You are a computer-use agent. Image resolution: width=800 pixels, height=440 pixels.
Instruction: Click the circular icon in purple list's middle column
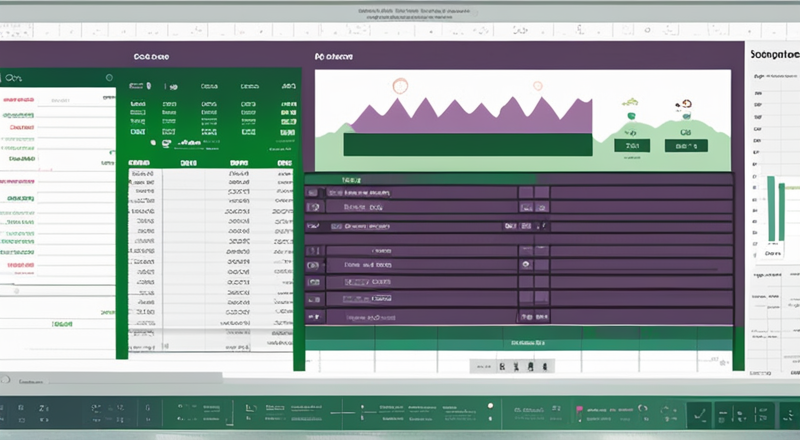pyautogui.click(x=524, y=266)
